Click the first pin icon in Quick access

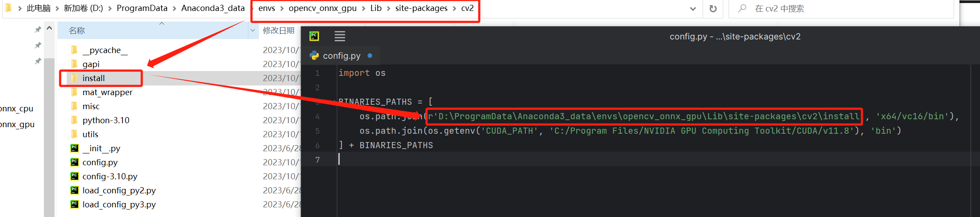pos(38,30)
